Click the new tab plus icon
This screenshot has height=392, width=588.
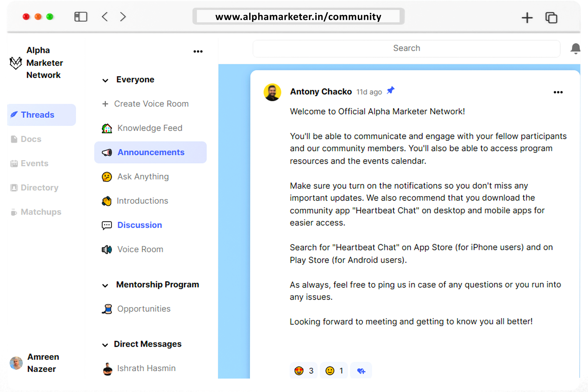click(x=527, y=18)
